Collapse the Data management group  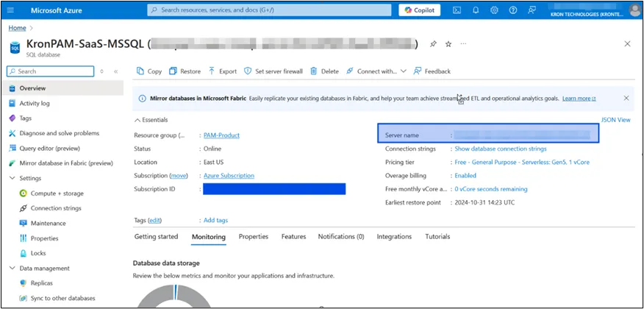tap(12, 269)
